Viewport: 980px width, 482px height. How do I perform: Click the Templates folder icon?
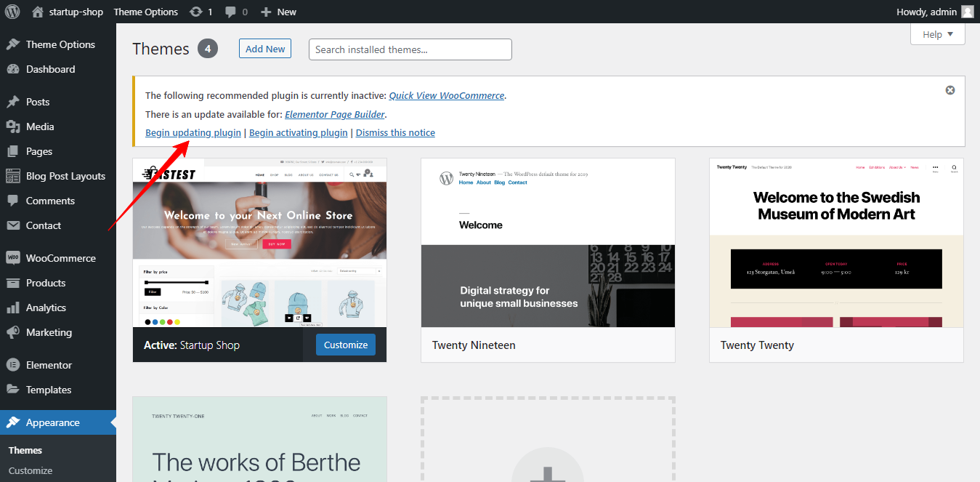pyautogui.click(x=13, y=390)
